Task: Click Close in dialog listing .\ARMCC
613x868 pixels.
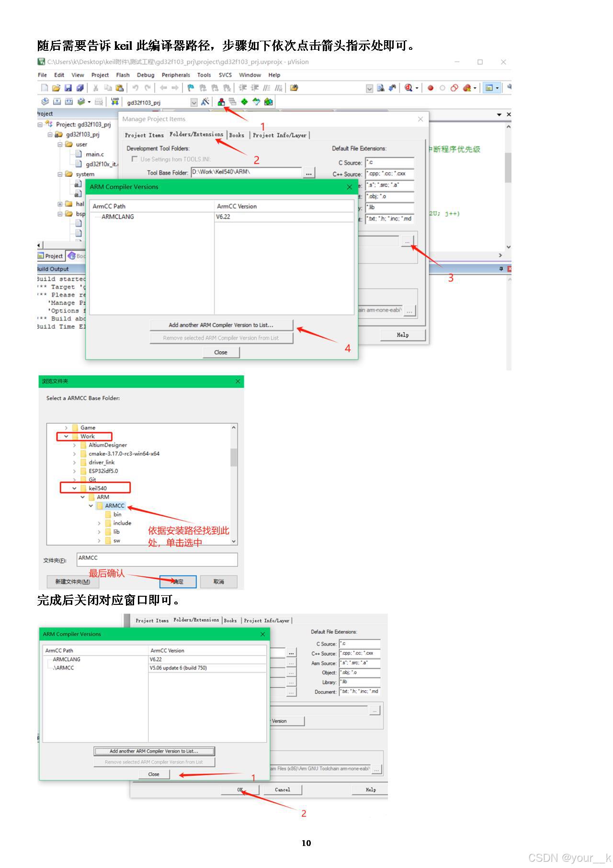Action: click(154, 774)
